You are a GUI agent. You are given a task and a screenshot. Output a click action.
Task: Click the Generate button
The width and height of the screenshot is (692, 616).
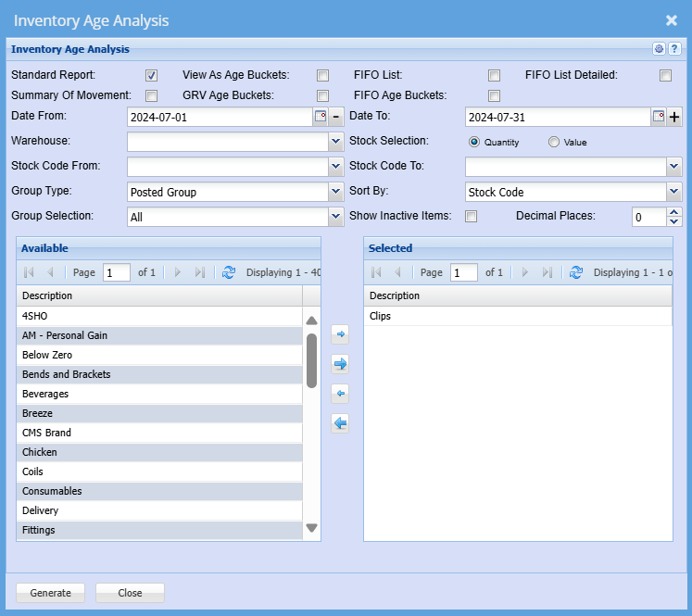click(50, 593)
